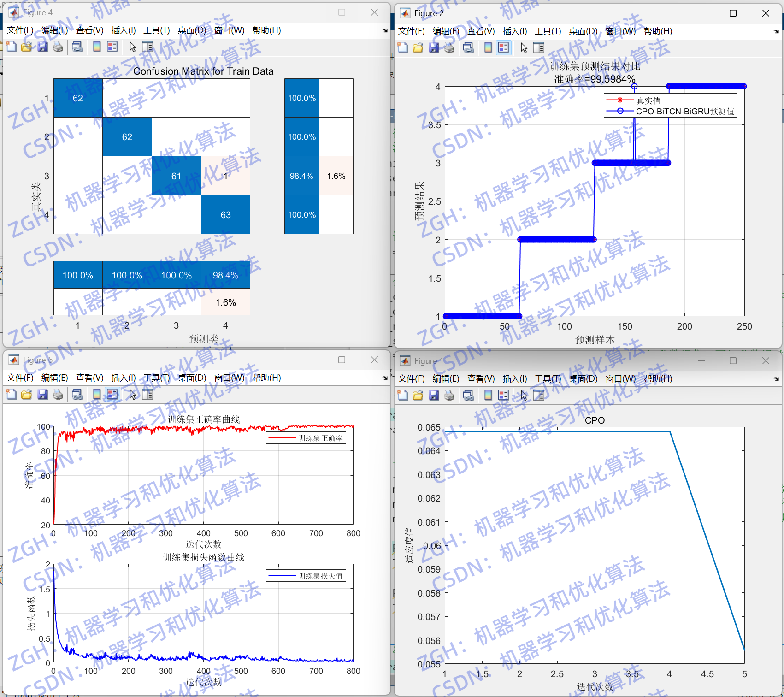Click Save icon in Figure 4 toolbar
The height and width of the screenshot is (697, 784).
coord(42,47)
